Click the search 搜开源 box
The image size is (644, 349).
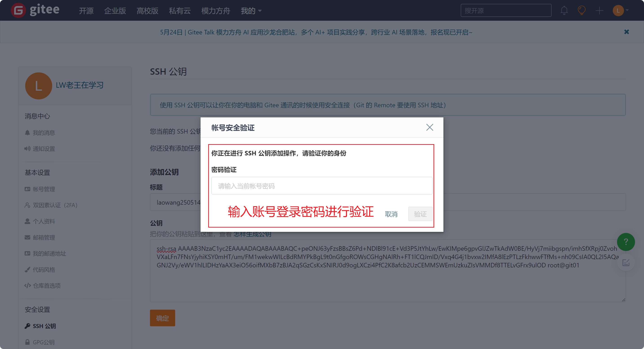(506, 11)
